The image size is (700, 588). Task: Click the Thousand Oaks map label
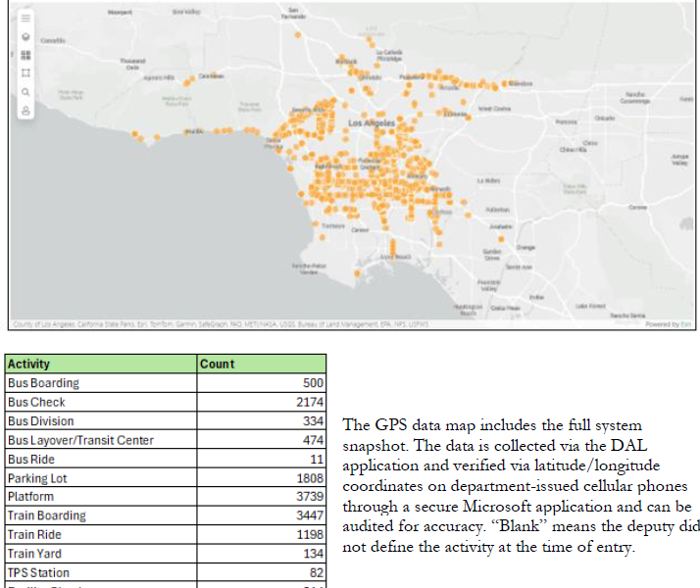click(x=131, y=63)
